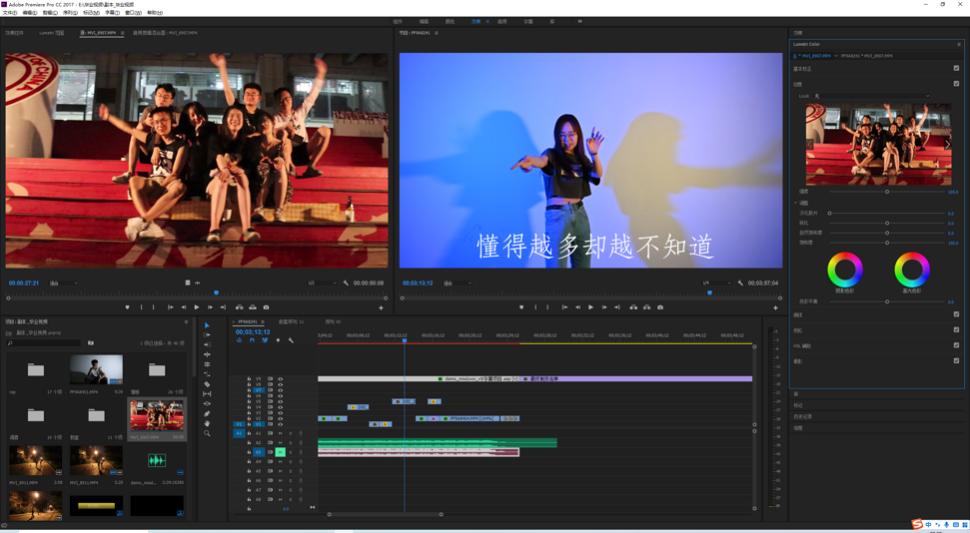
Task: Select the Selection tool in tools panel
Action: click(207, 325)
